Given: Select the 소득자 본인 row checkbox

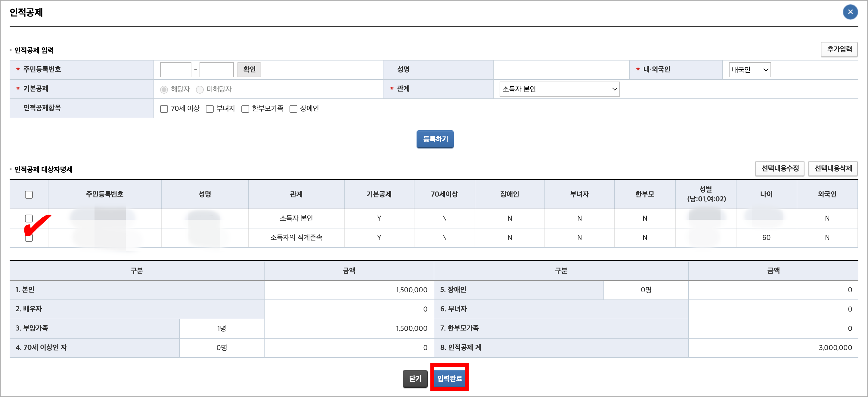Looking at the screenshot, I should pos(29,219).
